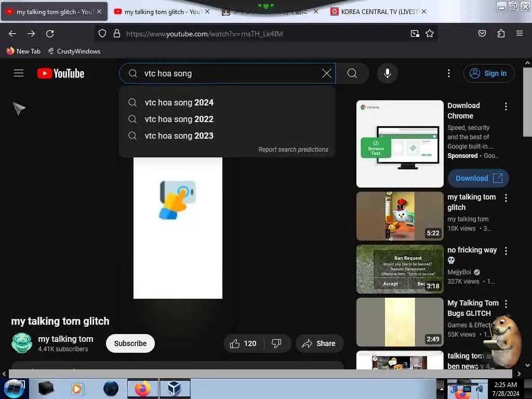Open the Firefox application menu

coord(519,33)
